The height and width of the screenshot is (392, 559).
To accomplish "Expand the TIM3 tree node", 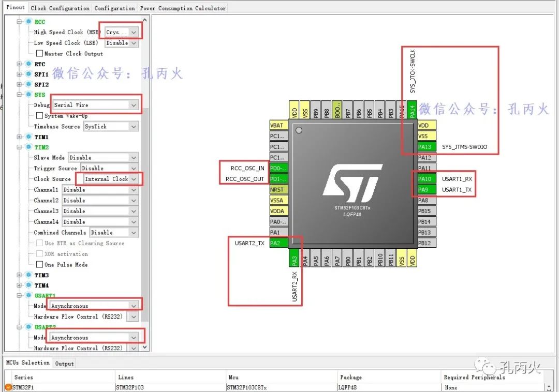I will [x=19, y=275].
